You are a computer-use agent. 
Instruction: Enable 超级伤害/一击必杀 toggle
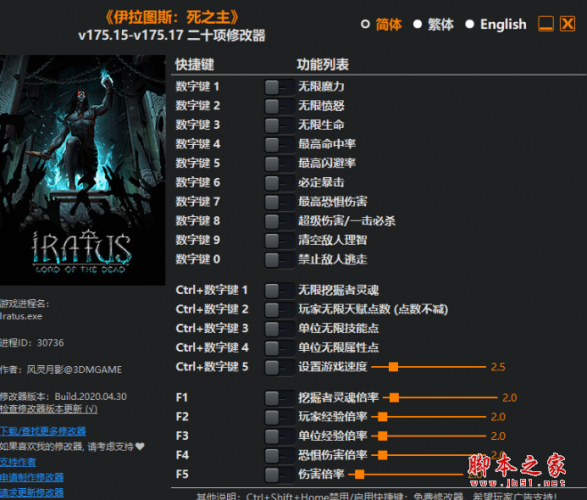point(279,221)
